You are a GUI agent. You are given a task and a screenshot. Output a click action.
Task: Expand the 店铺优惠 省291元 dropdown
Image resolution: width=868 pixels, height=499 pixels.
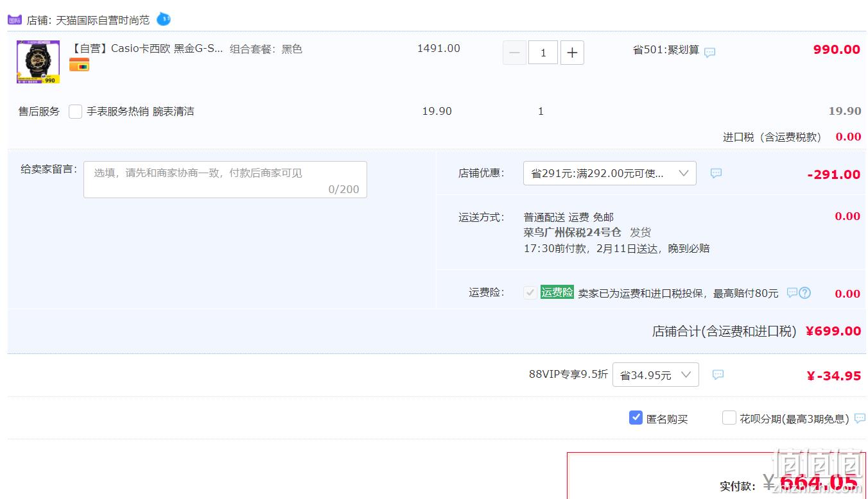tap(610, 173)
